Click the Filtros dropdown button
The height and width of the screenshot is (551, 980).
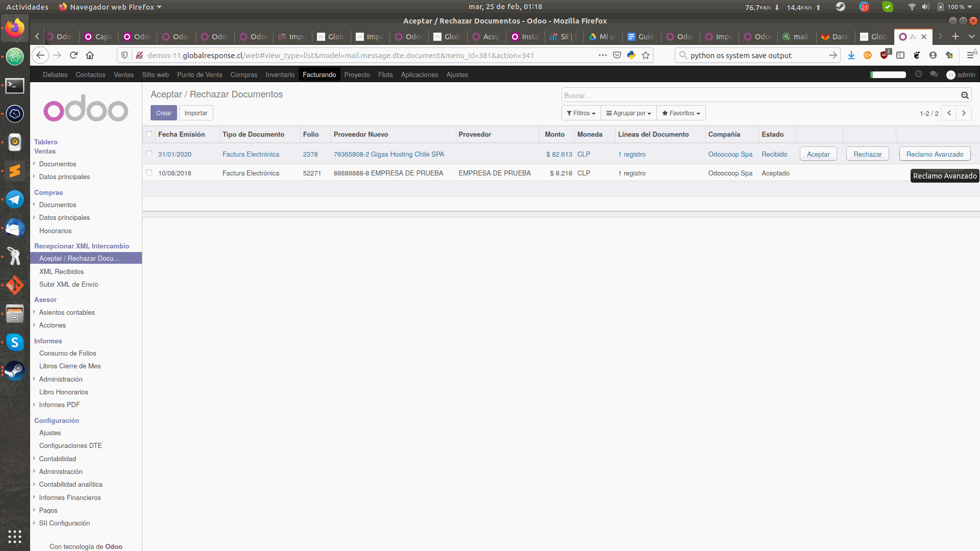581,112
